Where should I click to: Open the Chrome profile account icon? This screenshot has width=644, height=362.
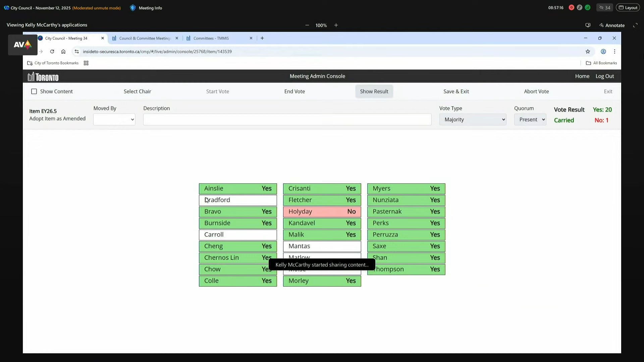click(603, 51)
